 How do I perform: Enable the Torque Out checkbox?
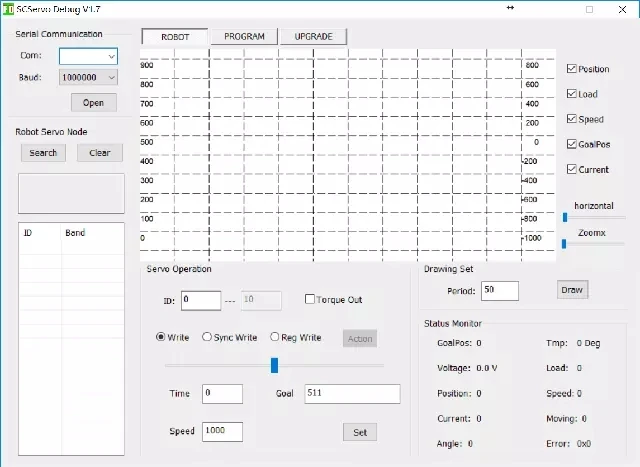[x=310, y=299]
